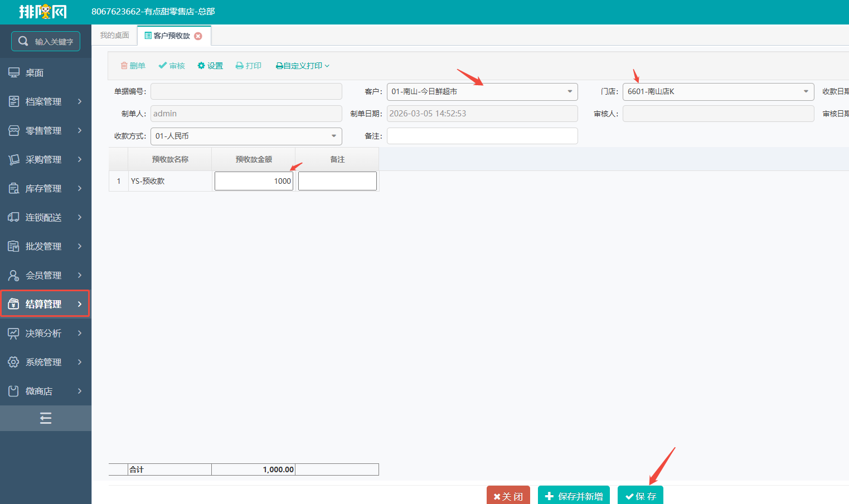Click the 采购管理 sidebar icon
The image size is (849, 504).
[14, 159]
